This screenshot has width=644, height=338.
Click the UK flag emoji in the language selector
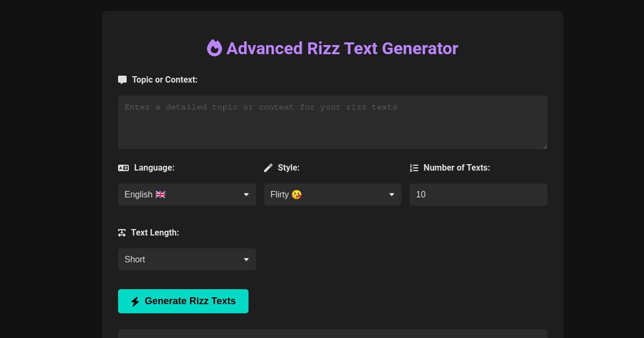pos(160,195)
